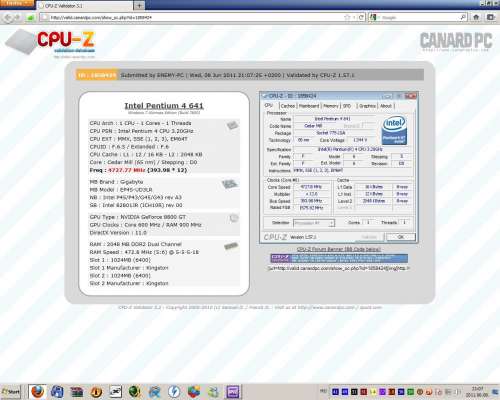
Task: Click the Firefox icon in the taskbar
Action: point(37,392)
